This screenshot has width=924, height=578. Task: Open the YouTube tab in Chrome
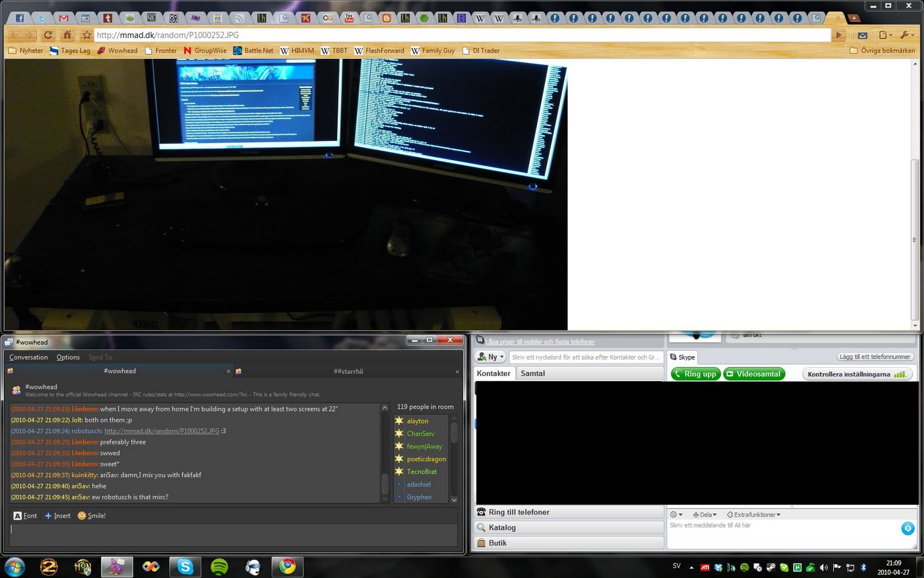(x=349, y=18)
